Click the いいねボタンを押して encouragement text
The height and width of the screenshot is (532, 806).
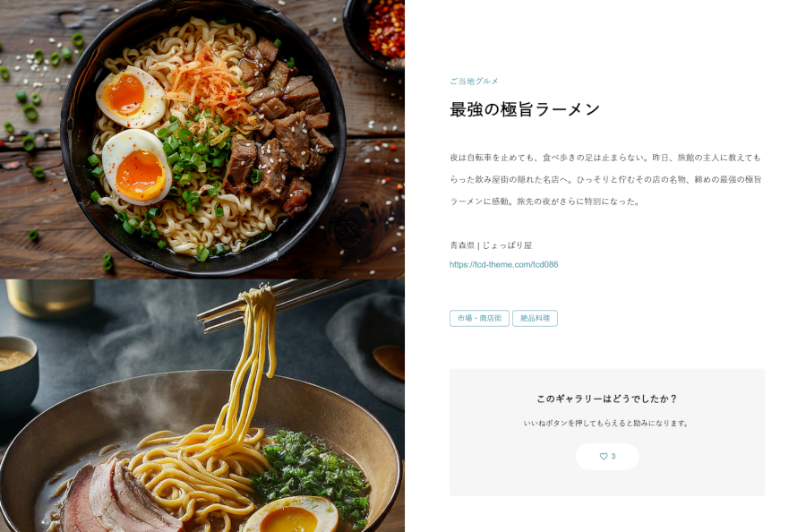tap(606, 423)
